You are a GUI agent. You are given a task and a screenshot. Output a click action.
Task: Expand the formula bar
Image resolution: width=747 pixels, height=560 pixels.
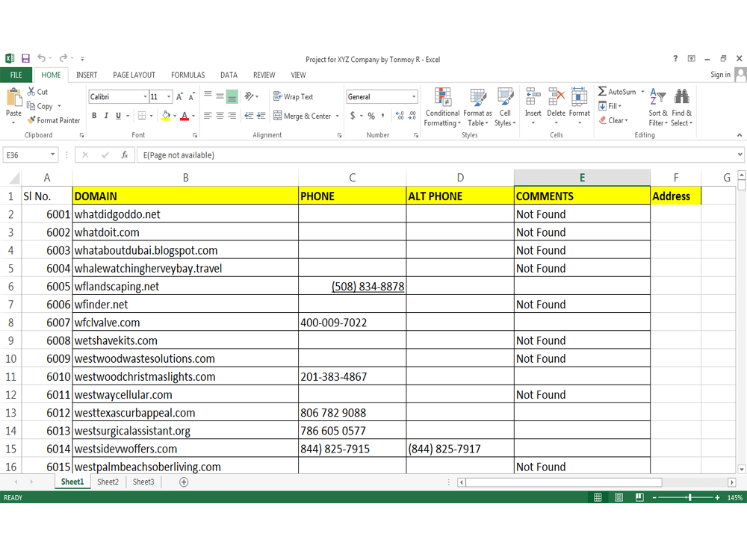(x=740, y=155)
